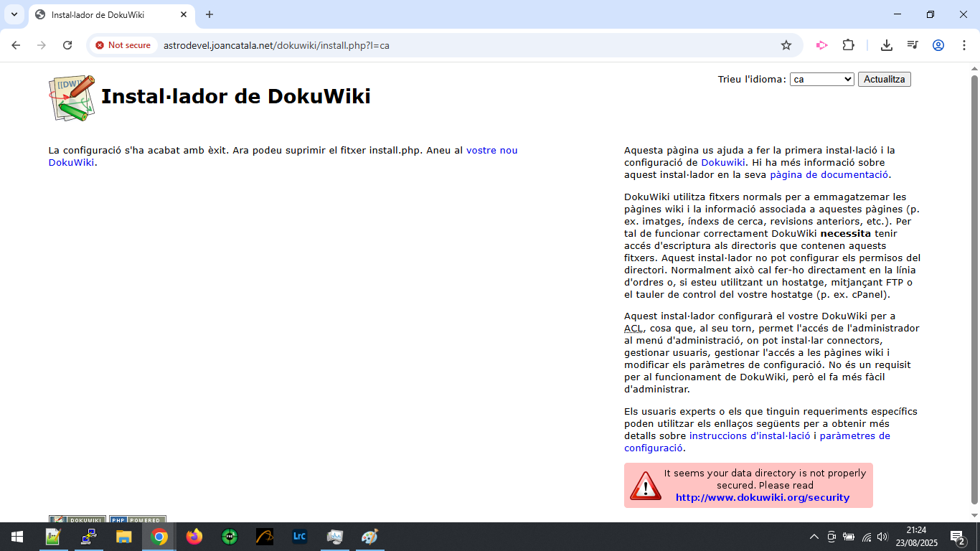
Task: Open the Chrome profile icon
Action: click(938, 45)
